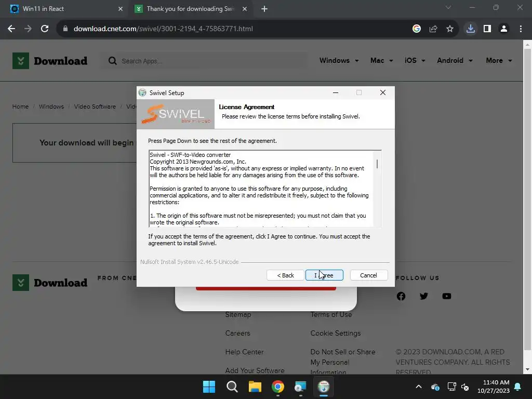Switch to Win11 in React tab
Viewport: 532px width, 399px height.
click(x=64, y=9)
